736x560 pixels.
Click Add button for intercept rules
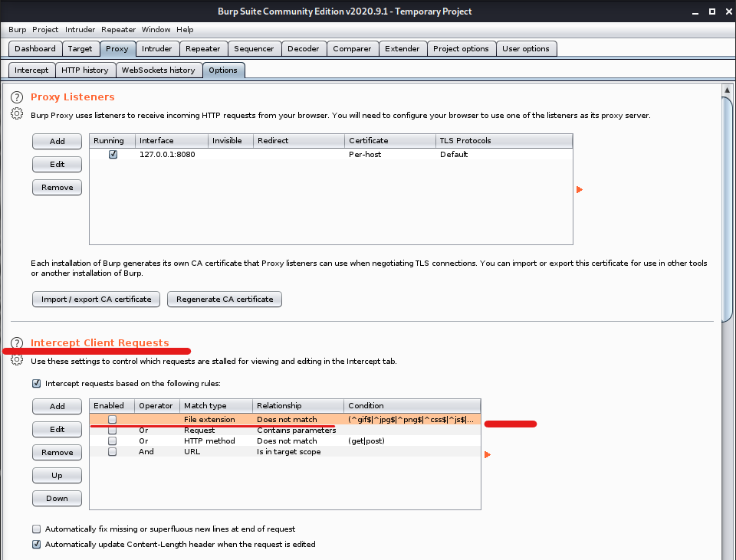tap(58, 406)
